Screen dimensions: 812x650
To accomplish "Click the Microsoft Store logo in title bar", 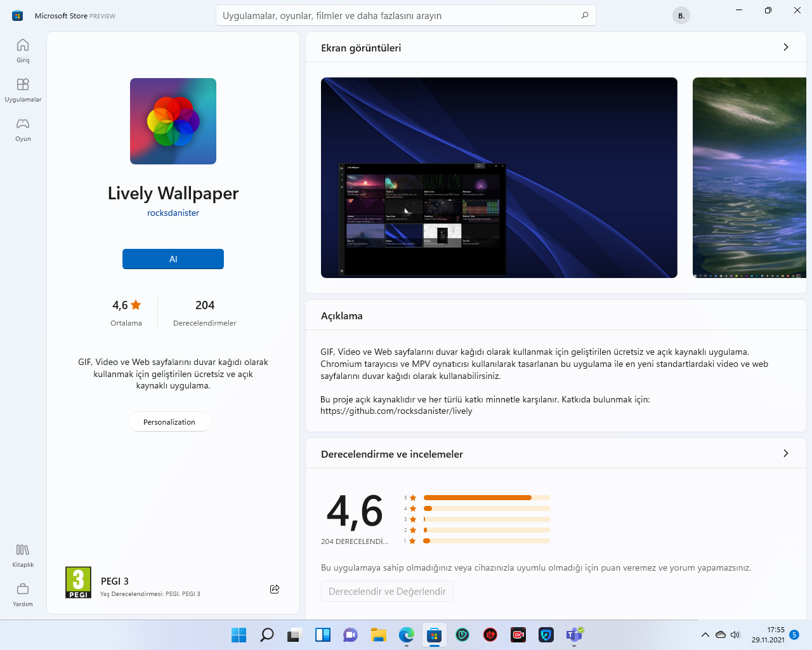I will point(17,15).
